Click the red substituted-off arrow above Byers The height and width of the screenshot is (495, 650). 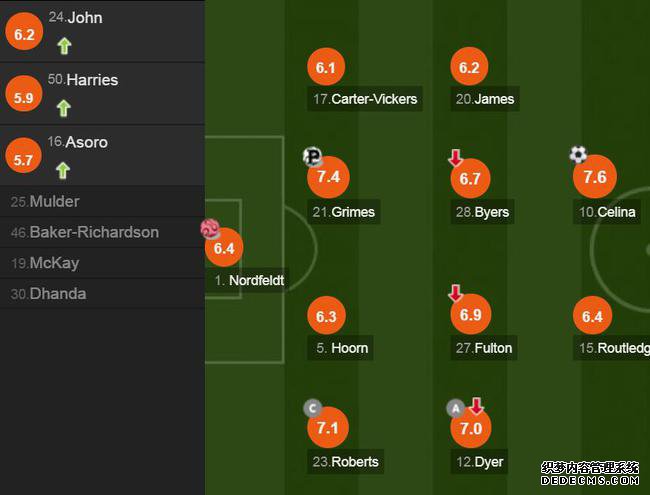point(456,158)
